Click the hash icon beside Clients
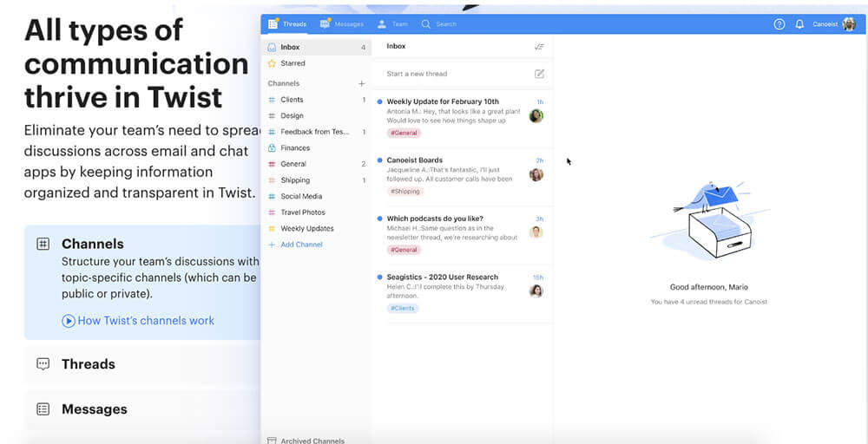868x444 pixels. pyautogui.click(x=272, y=100)
